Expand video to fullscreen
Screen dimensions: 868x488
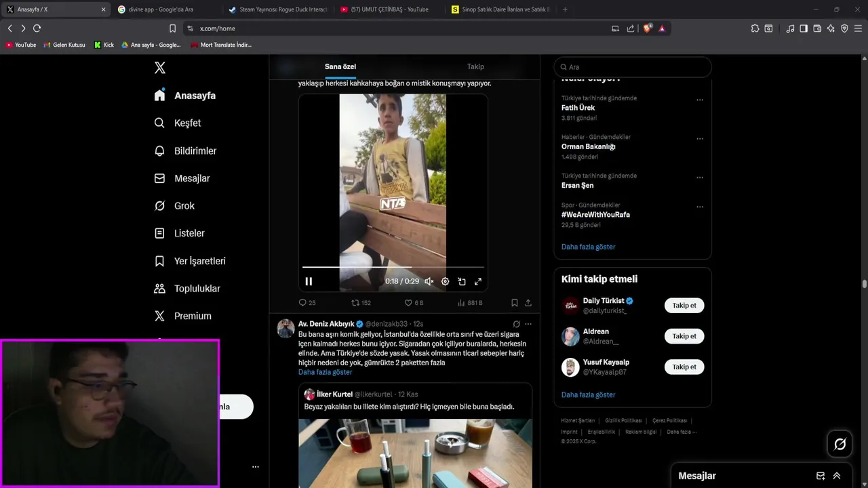coord(477,281)
